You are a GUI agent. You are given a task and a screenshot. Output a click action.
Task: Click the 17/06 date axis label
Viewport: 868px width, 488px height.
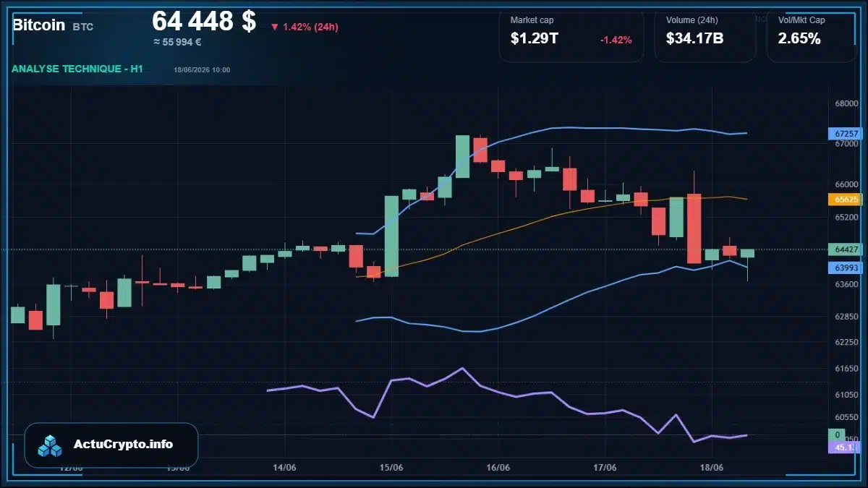pos(605,468)
